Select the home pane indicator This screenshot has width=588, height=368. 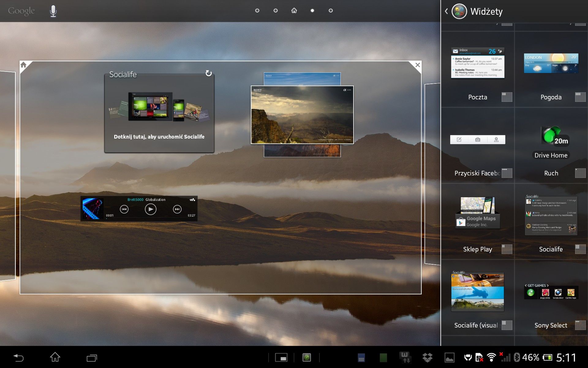(x=294, y=11)
